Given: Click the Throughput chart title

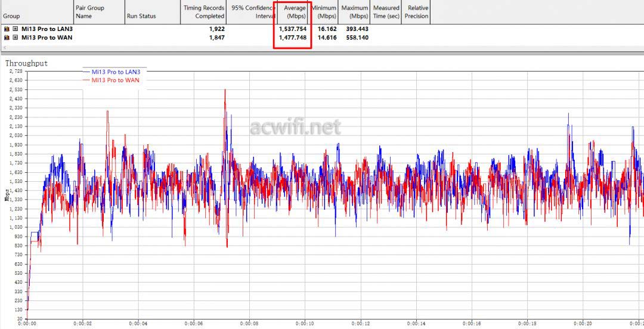Looking at the screenshot, I should tap(26, 63).
